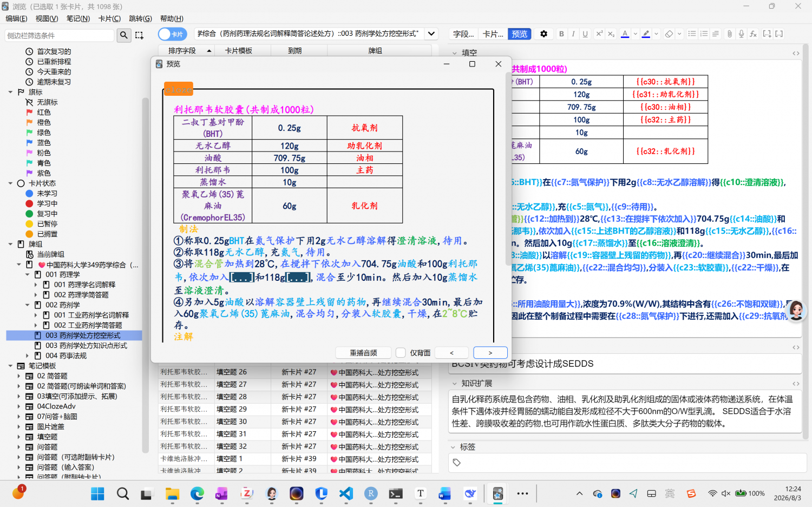Open OneNote from the taskbar
This screenshot has height=507, width=812.
[x=221, y=493]
